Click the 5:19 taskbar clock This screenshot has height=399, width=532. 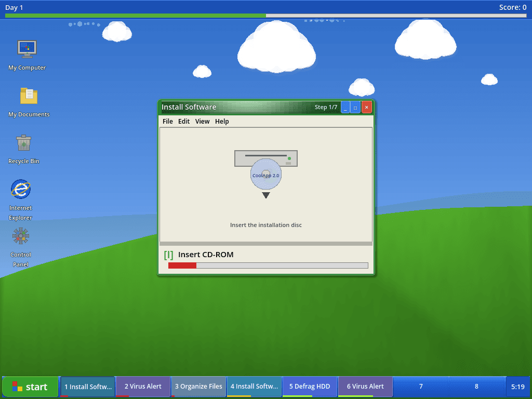517,387
